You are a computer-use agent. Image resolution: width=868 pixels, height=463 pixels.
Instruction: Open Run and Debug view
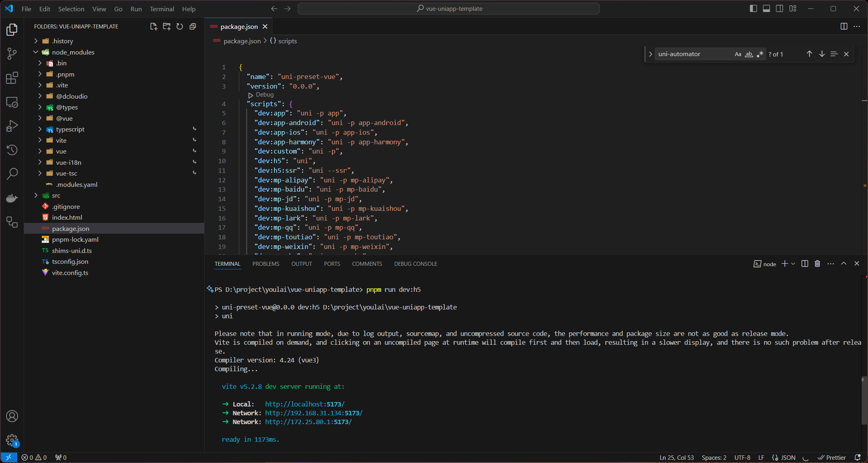tap(12, 126)
